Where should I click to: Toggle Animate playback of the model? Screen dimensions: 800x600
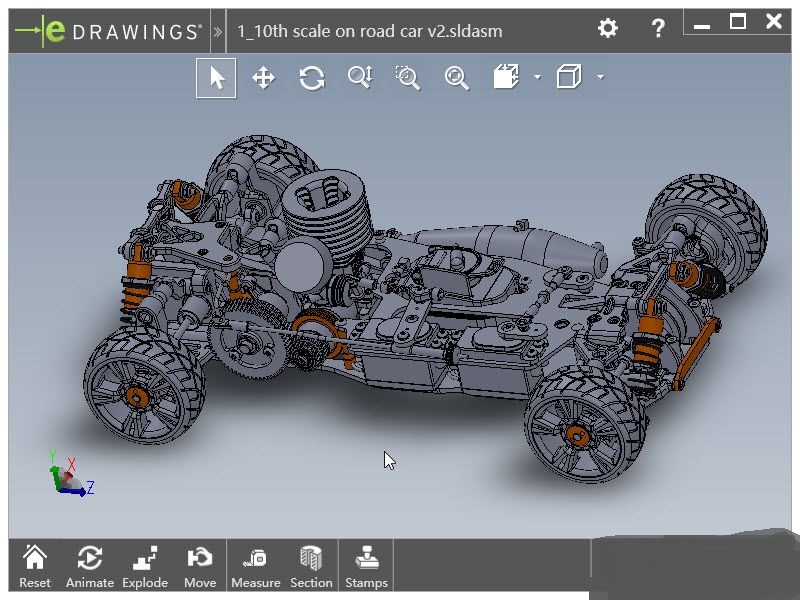point(89,566)
